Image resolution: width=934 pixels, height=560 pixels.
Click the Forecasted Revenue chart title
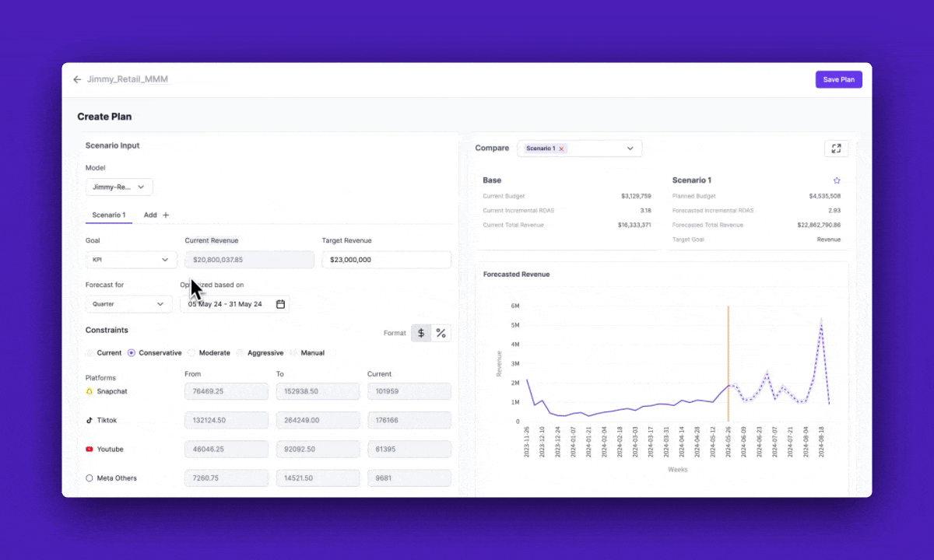click(516, 275)
